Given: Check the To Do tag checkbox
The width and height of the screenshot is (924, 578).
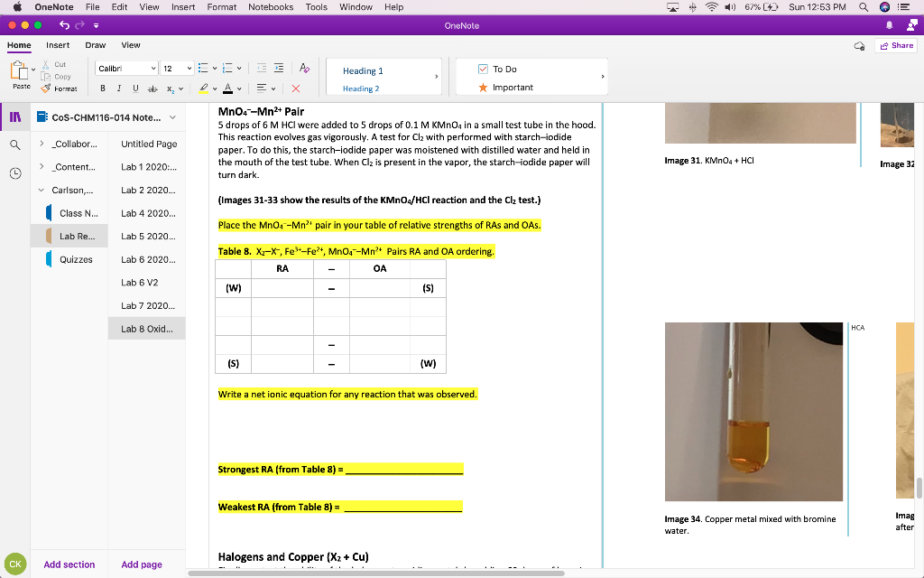Looking at the screenshot, I should 484,69.
